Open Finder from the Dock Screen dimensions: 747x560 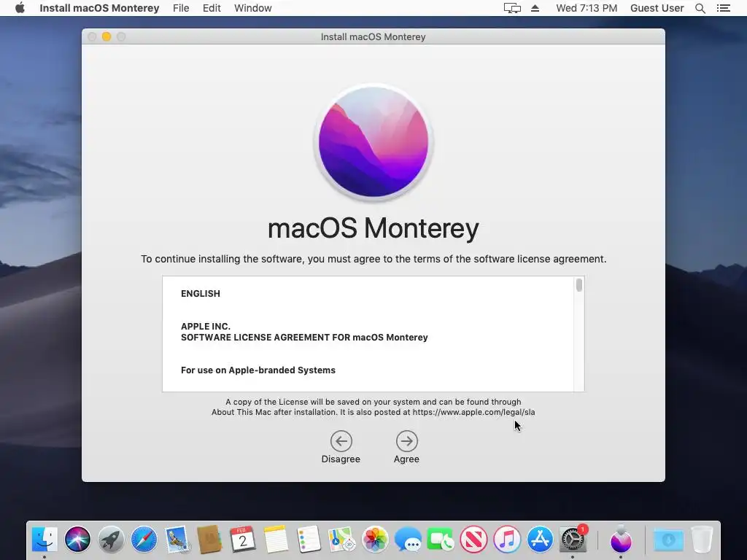click(44, 540)
